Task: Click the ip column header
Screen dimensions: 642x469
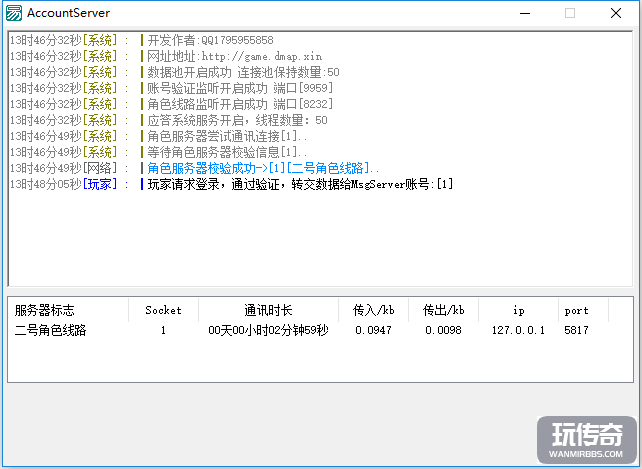Action: [x=518, y=310]
